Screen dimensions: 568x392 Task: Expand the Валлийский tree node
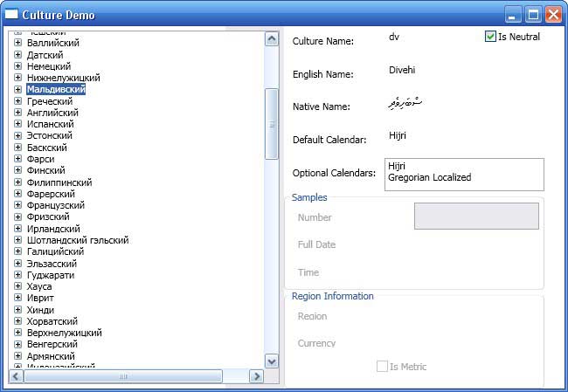(17, 43)
